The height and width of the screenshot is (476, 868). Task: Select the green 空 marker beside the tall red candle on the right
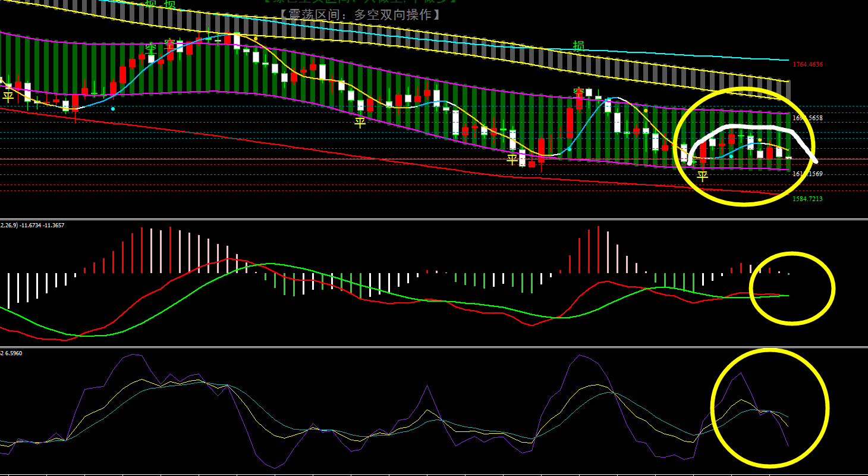(578, 92)
